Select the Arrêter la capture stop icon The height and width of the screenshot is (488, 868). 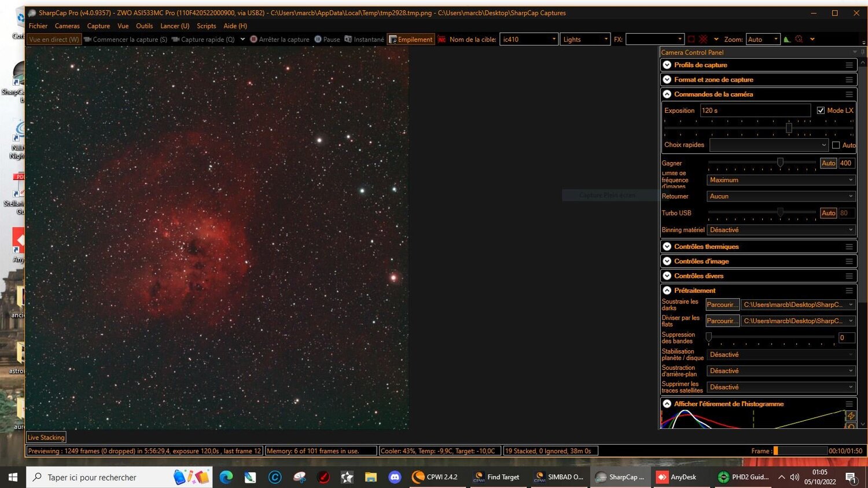click(253, 39)
